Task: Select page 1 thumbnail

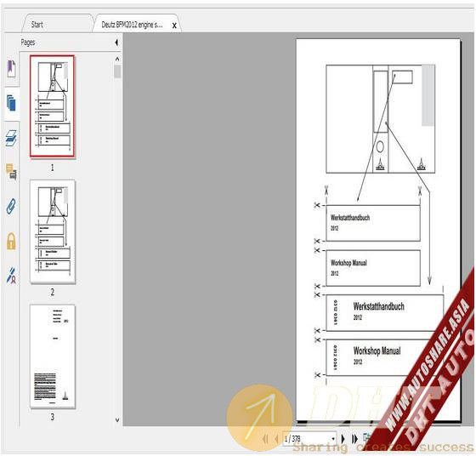Action: 52,106
